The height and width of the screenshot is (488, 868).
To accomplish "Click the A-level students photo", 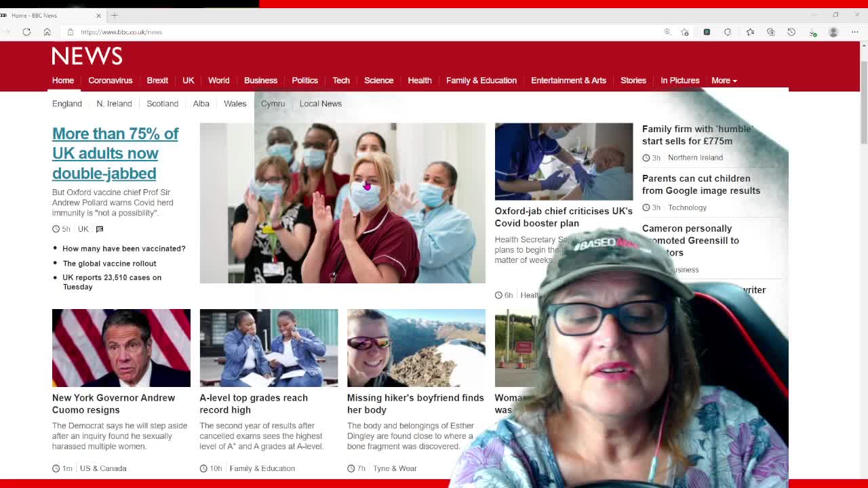I will [x=269, y=348].
